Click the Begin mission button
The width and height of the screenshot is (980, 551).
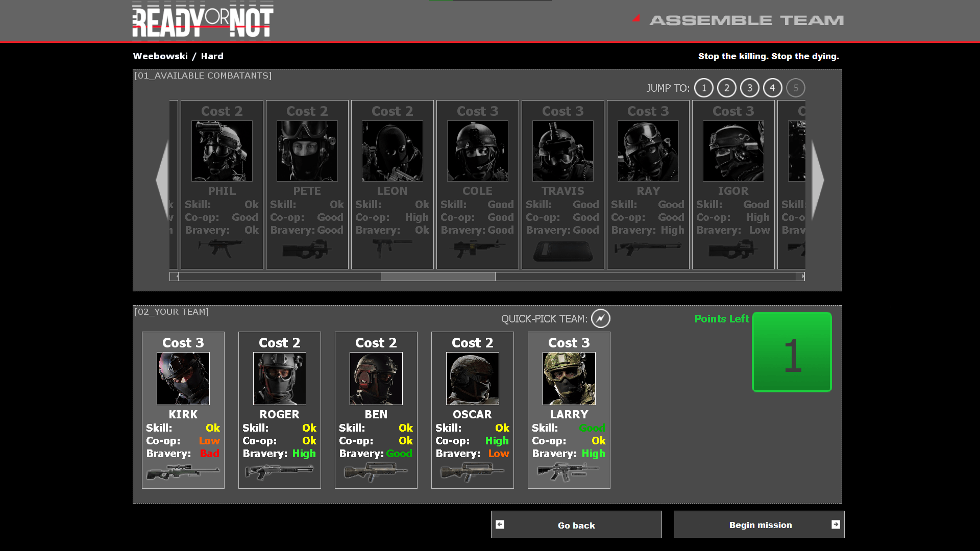click(759, 524)
